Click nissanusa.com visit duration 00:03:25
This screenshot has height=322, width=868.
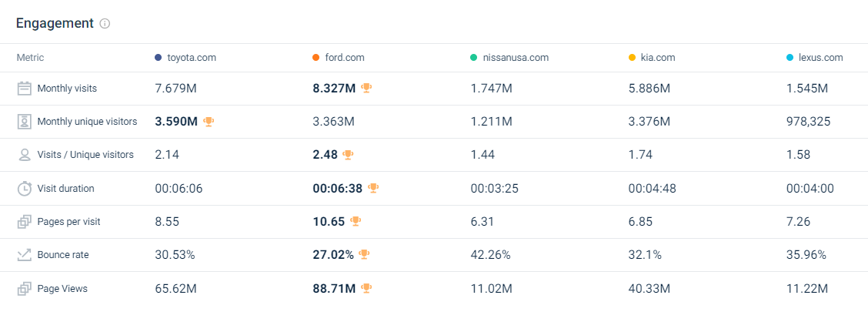click(x=494, y=189)
